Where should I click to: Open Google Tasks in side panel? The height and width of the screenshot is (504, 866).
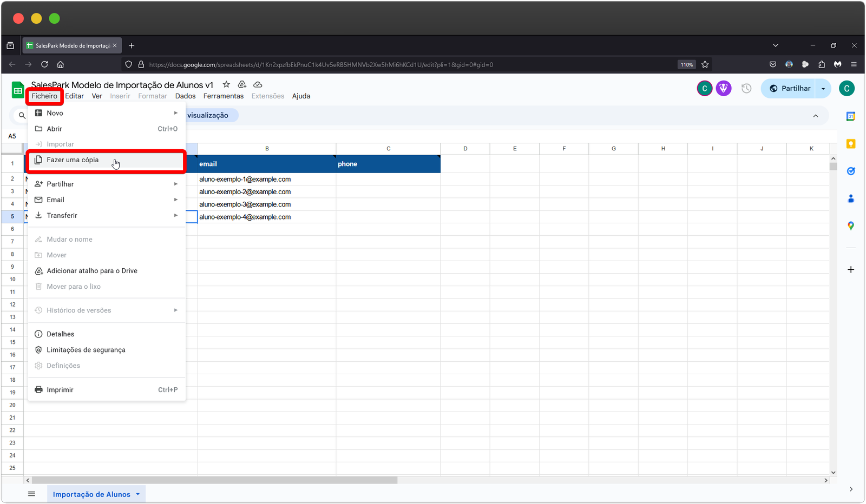tap(850, 171)
